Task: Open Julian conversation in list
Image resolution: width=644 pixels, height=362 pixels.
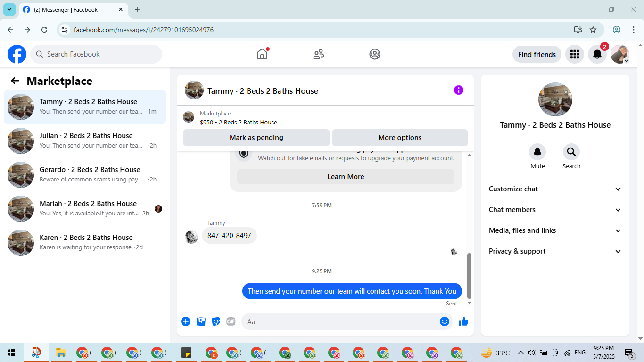Action: pyautogui.click(x=85, y=141)
